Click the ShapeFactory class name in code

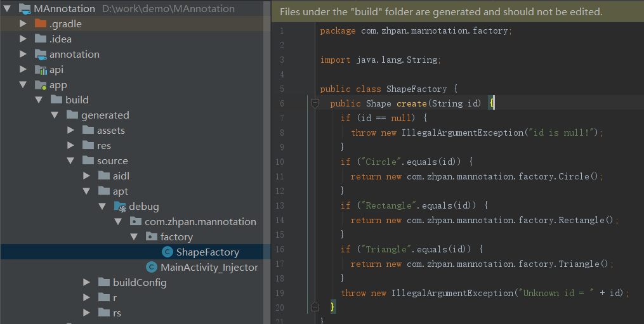coord(416,89)
